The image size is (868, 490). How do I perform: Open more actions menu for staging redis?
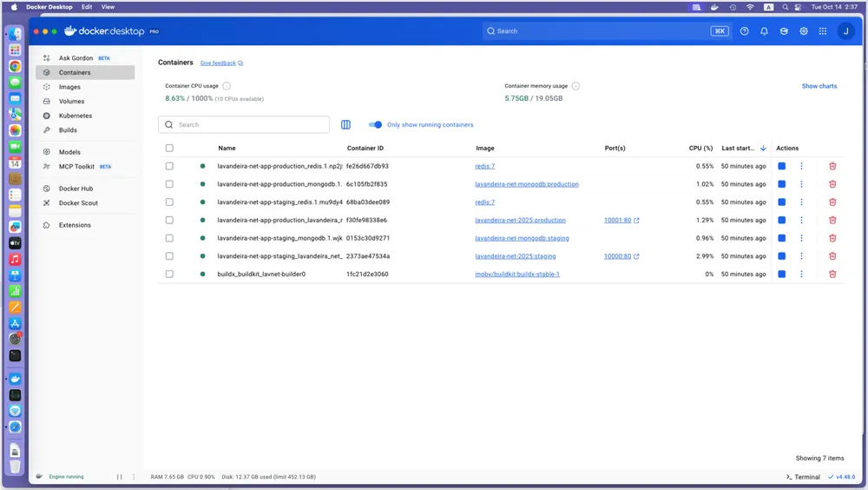(x=801, y=202)
